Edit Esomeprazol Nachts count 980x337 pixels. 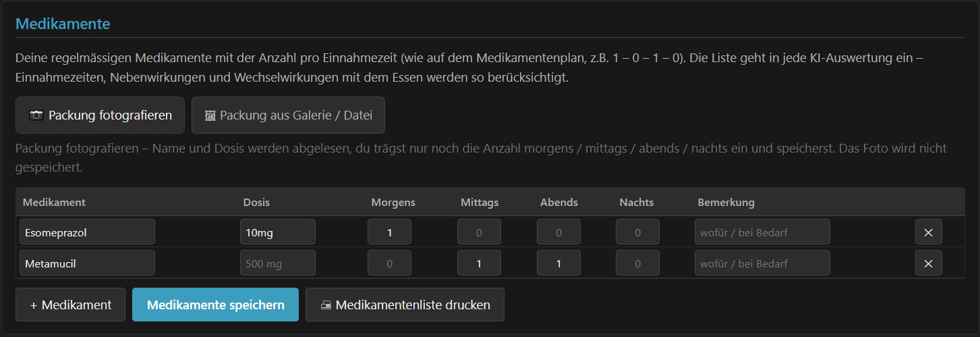(637, 232)
